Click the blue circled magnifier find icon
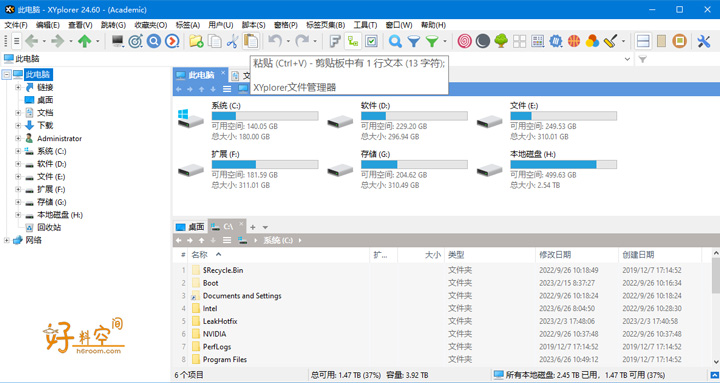This screenshot has width=720, height=383. pos(154,41)
